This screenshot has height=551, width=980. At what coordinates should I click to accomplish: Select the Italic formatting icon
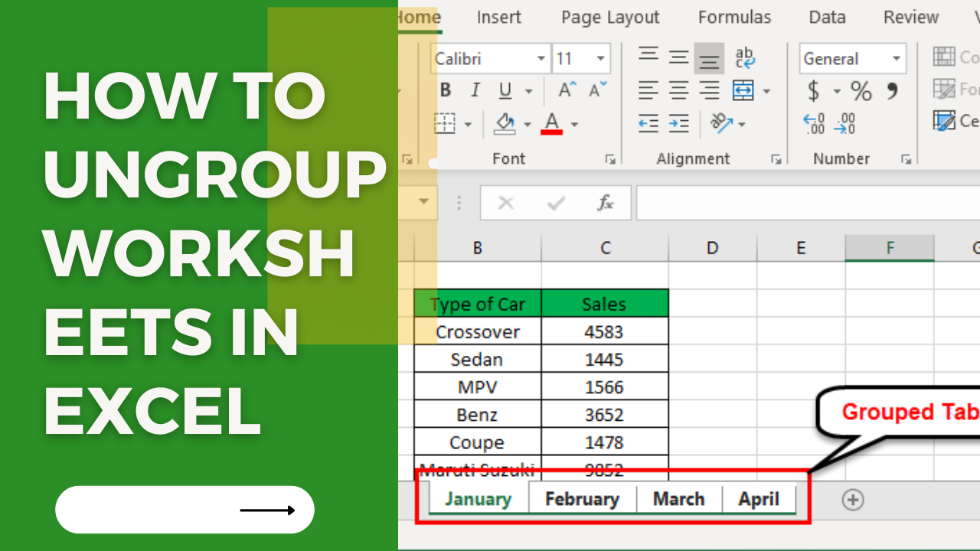point(475,90)
